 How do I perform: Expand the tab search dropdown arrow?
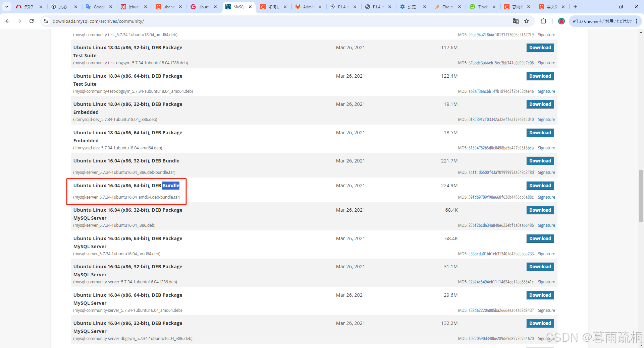coord(6,7)
